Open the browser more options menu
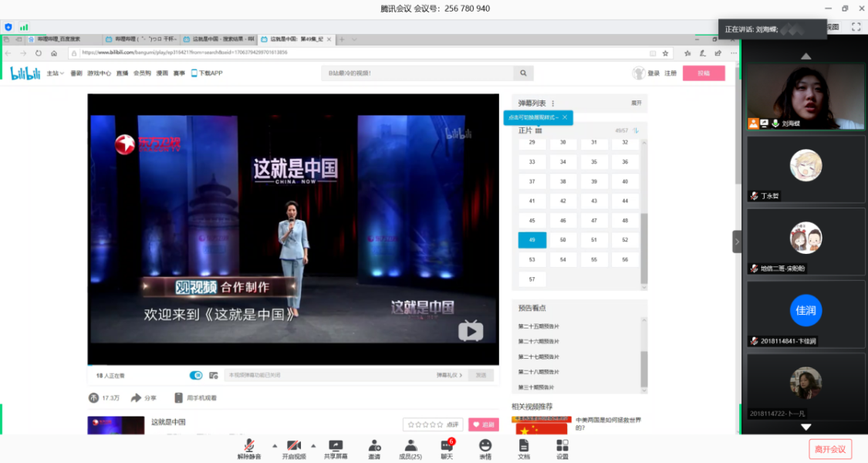 [x=734, y=53]
